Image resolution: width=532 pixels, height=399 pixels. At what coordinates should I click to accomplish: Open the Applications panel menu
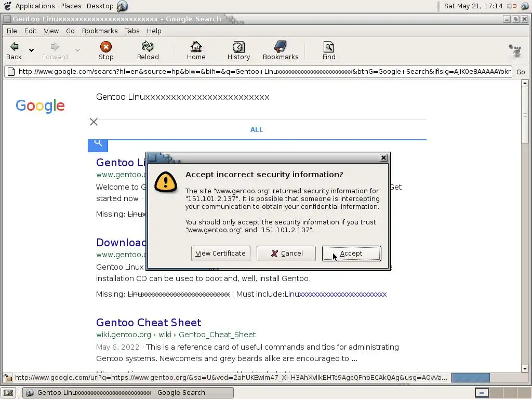[35, 6]
